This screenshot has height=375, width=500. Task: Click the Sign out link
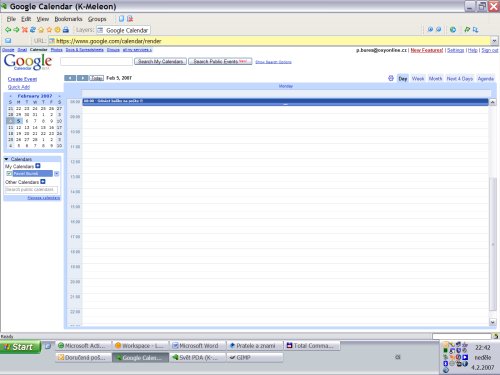click(x=490, y=50)
